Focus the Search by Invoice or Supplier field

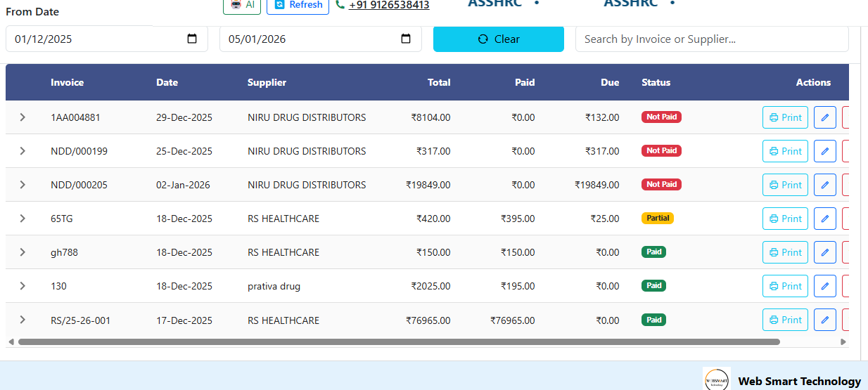[x=711, y=39]
